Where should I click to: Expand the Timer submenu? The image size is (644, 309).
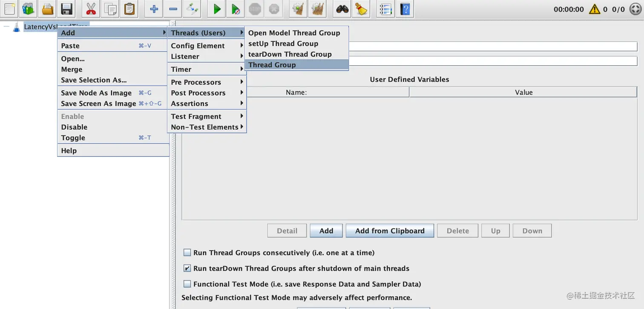pyautogui.click(x=207, y=69)
